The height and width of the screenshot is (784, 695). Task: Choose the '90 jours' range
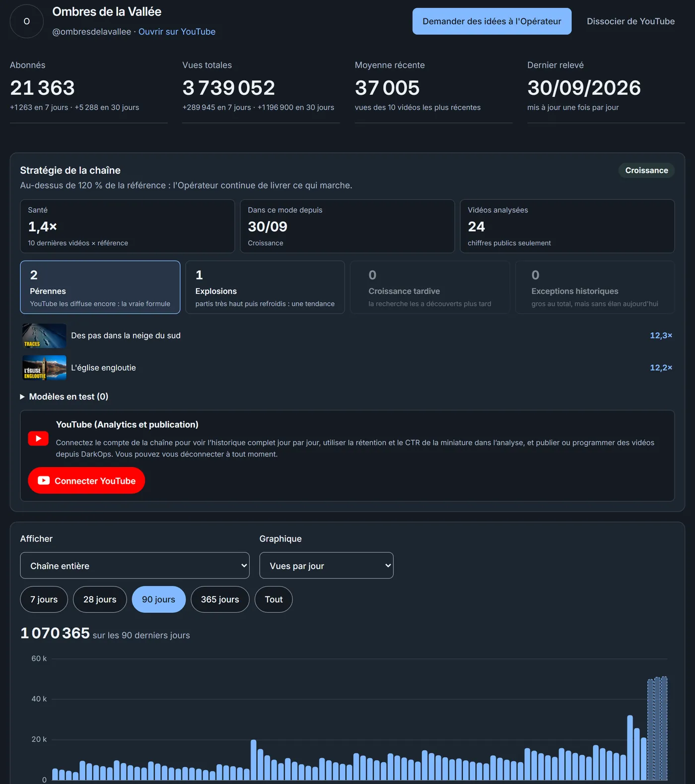coord(158,599)
